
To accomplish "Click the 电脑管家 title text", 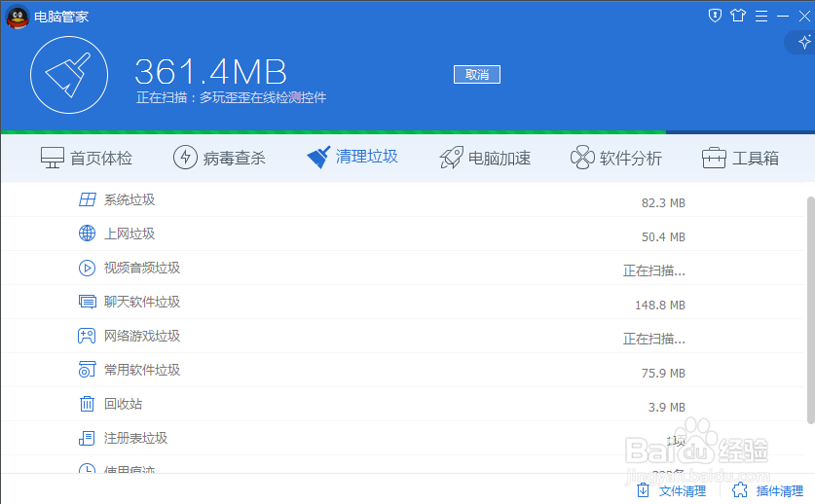I will [x=61, y=17].
